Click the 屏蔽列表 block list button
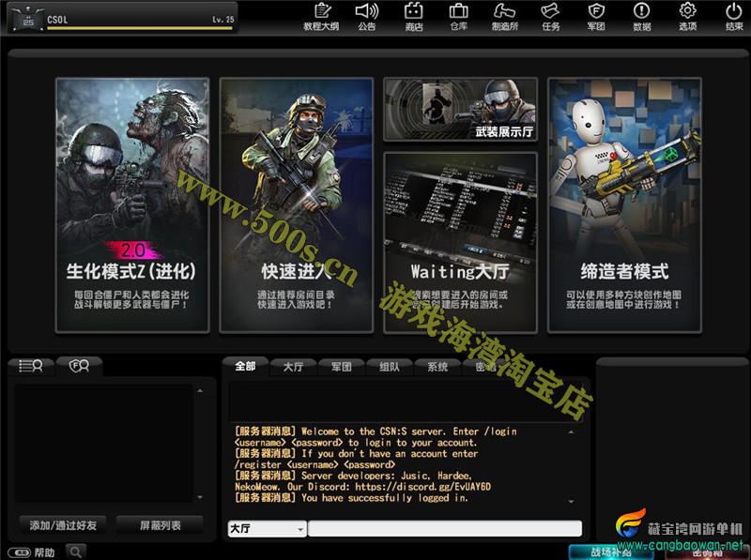This screenshot has height=560, width=751. (x=161, y=524)
